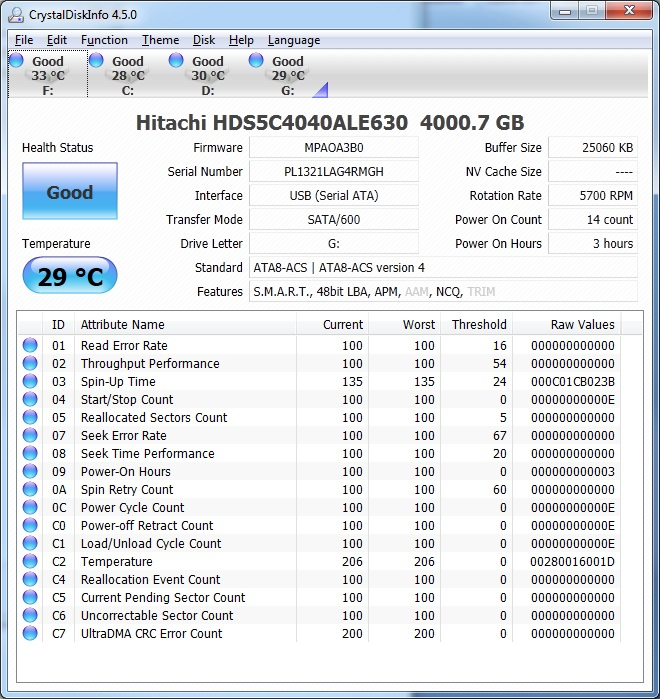This screenshot has height=699, width=660.
Task: Click the status orb for Reallocation Event Count
Action: click(x=30, y=579)
